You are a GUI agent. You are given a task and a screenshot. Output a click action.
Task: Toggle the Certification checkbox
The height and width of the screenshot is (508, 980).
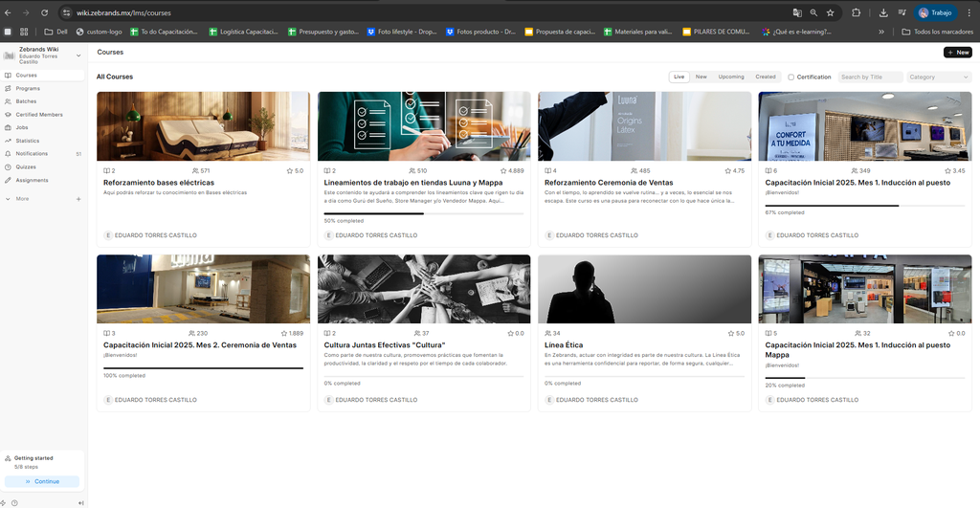(x=791, y=77)
